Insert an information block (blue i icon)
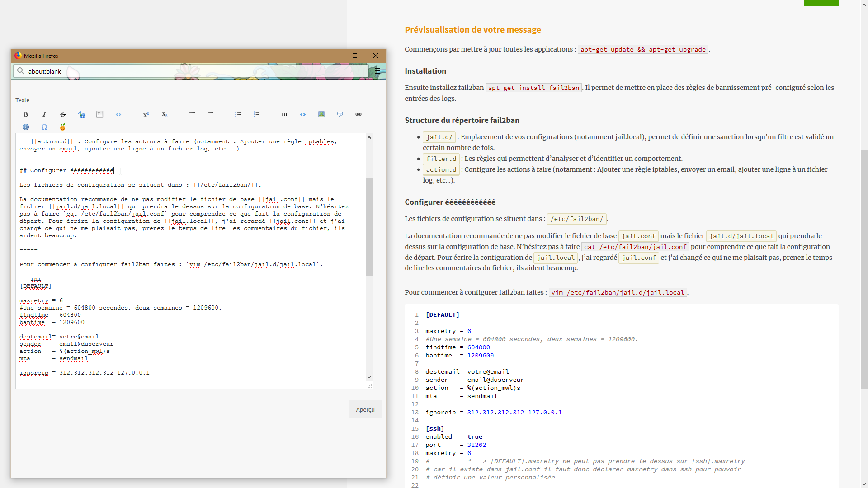Image resolution: width=868 pixels, height=488 pixels. [x=26, y=127]
